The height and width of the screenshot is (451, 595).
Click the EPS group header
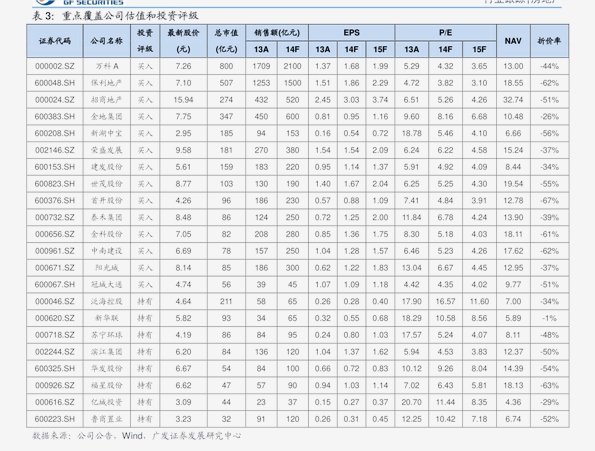351,33
